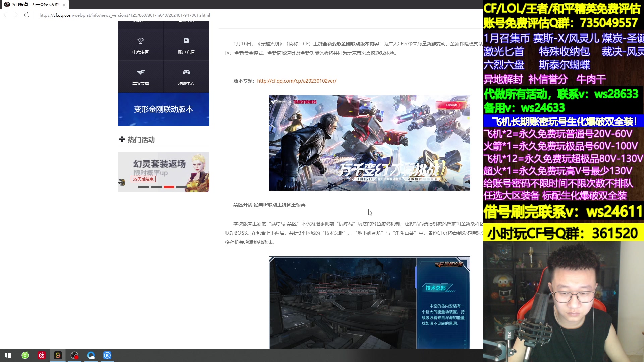
Task: Click the browser back arrow
Action: 5,15
